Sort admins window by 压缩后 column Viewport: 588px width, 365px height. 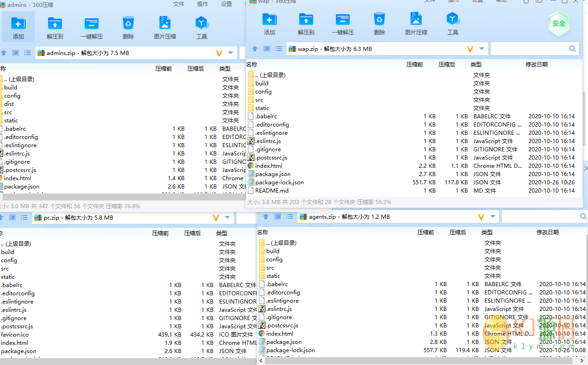click(x=196, y=69)
